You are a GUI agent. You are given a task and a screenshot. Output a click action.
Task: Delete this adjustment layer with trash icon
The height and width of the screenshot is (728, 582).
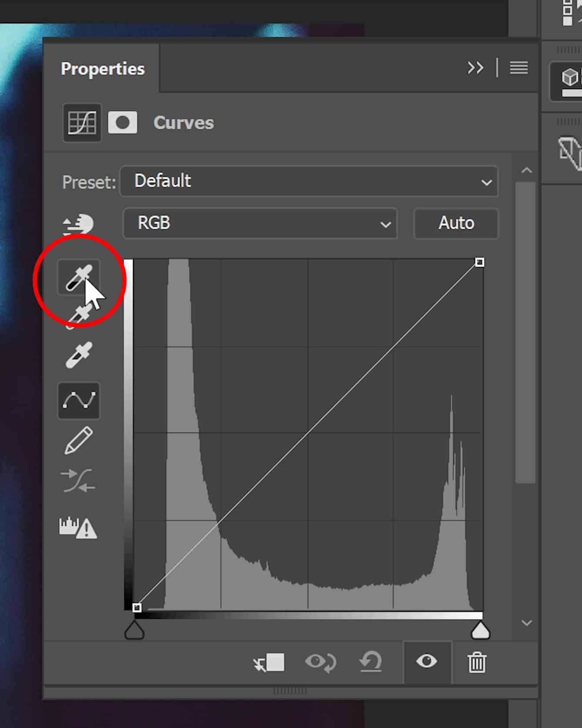click(x=477, y=662)
